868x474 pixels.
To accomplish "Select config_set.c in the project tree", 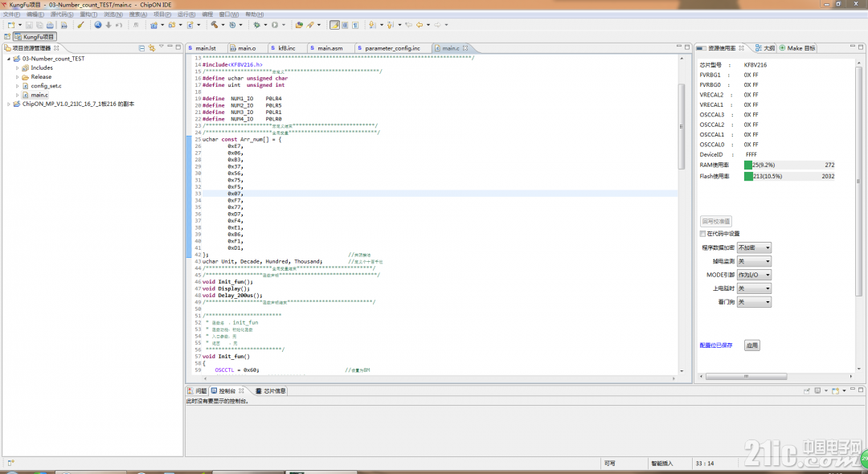I will click(x=46, y=86).
